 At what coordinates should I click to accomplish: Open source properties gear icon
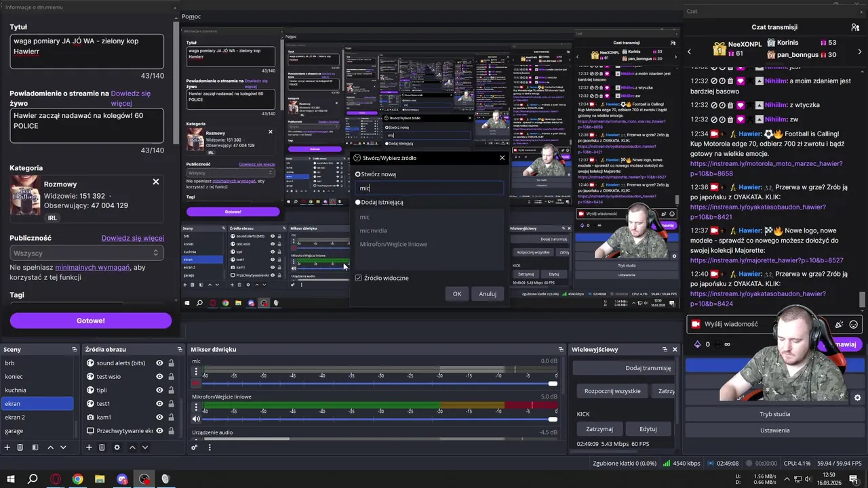[117, 447]
